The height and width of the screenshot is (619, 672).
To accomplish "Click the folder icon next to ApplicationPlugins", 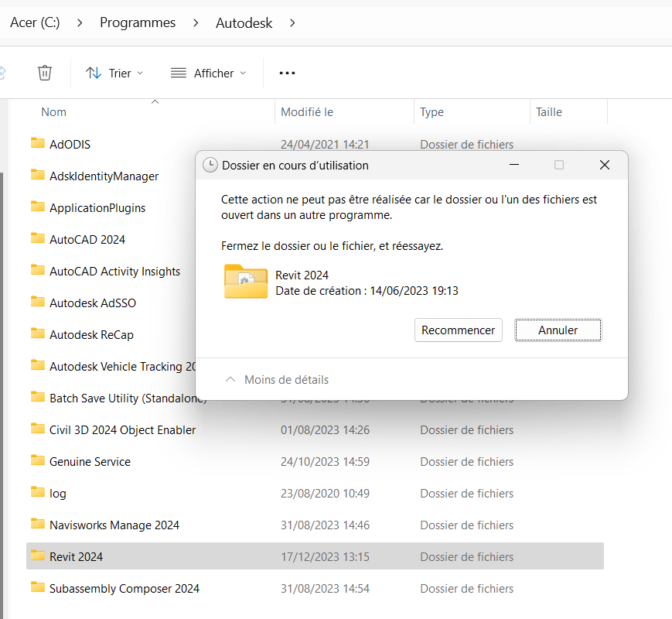I will click(38, 207).
